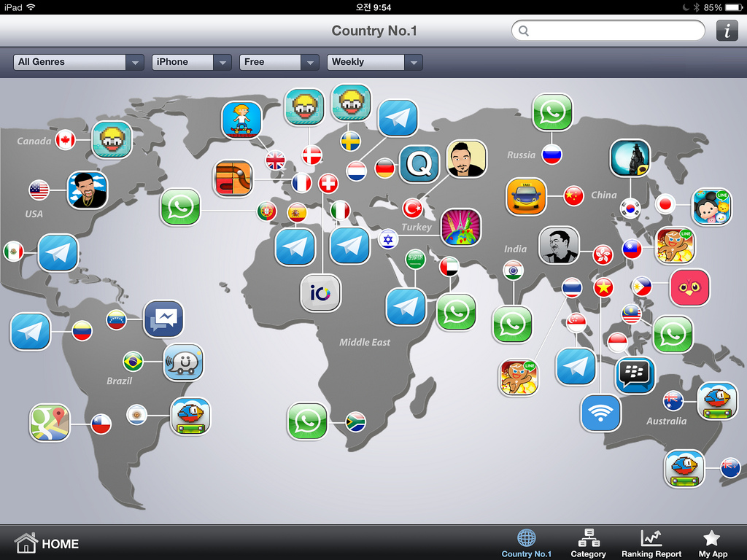
Task: Tap the Sweden flag
Action: point(351,141)
